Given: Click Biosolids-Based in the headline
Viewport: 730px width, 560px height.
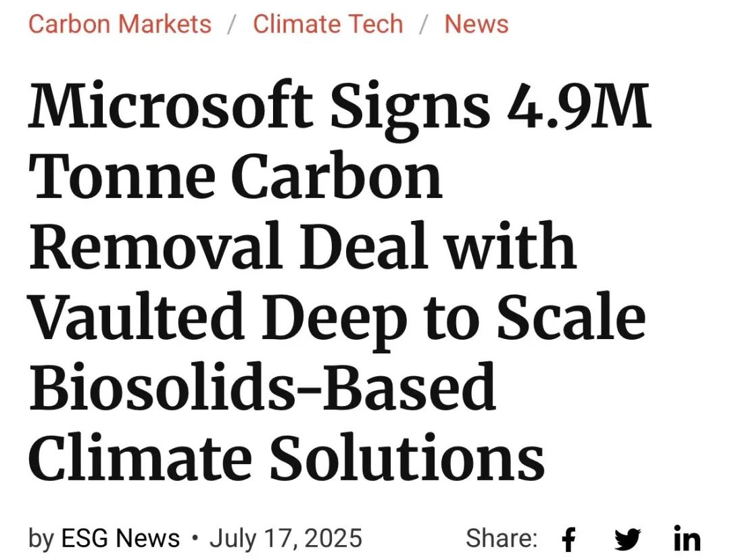Looking at the screenshot, I should click(x=262, y=386).
